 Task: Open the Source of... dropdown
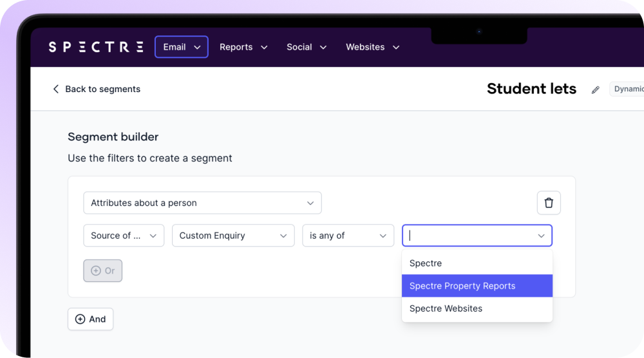(x=124, y=236)
